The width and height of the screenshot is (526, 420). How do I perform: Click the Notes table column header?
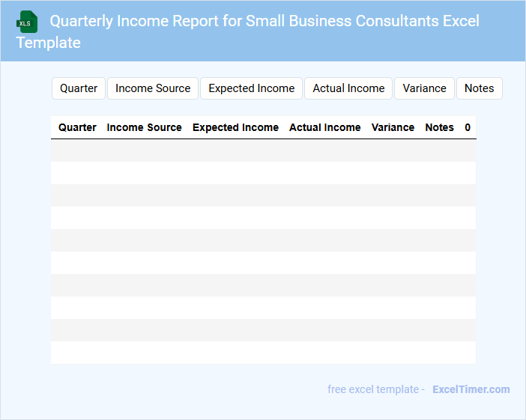439,127
